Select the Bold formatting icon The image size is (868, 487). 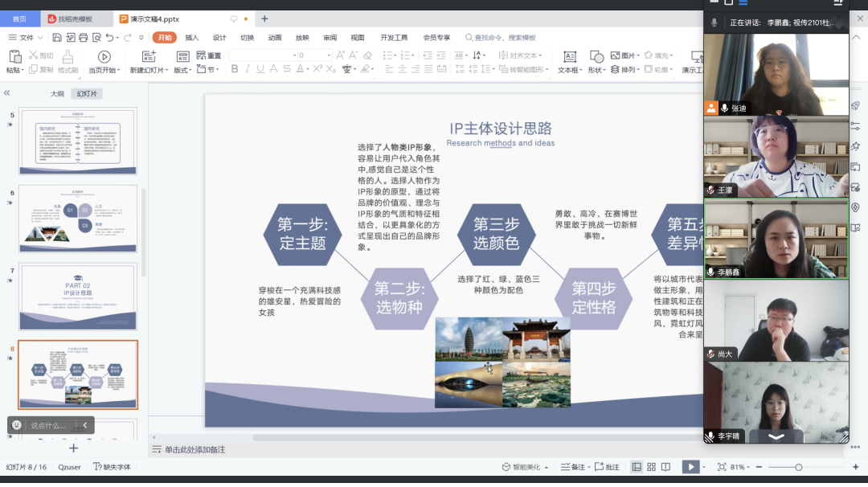click(234, 70)
